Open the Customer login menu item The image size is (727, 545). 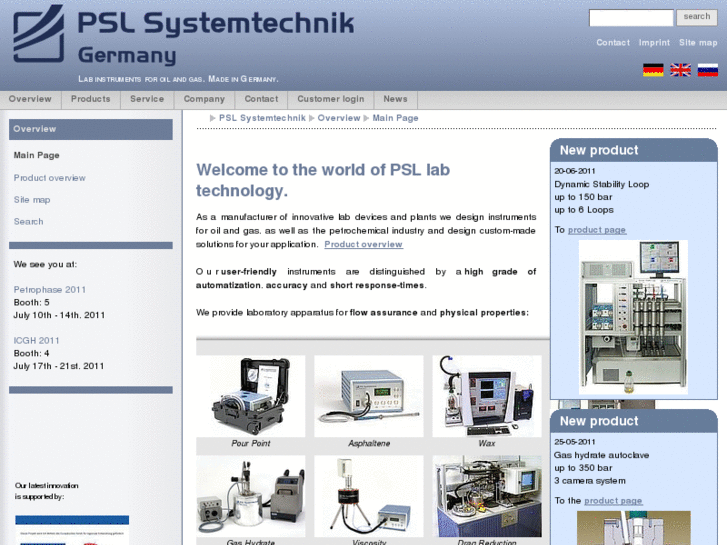click(x=331, y=99)
